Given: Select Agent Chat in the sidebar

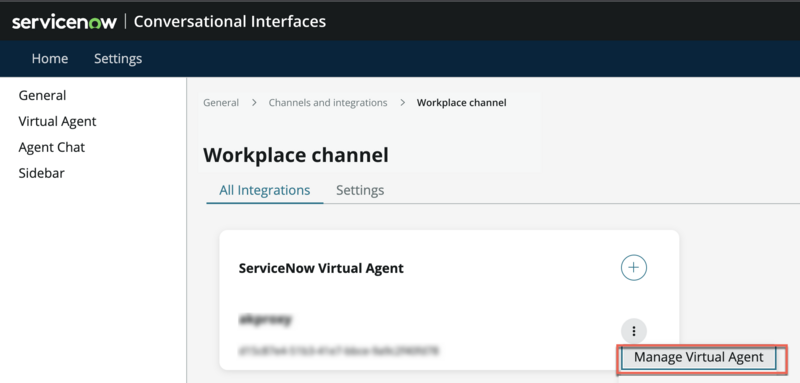Looking at the screenshot, I should 52,147.
